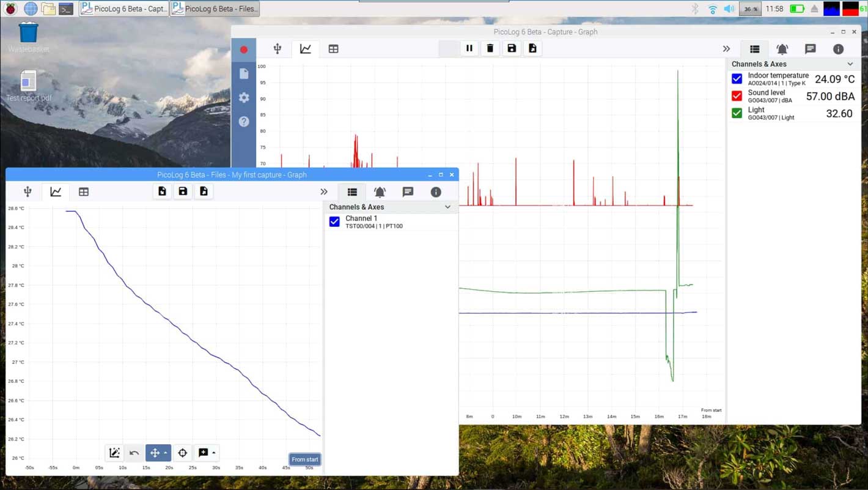
Task: Click the trash icon to delete capture
Action: [490, 48]
